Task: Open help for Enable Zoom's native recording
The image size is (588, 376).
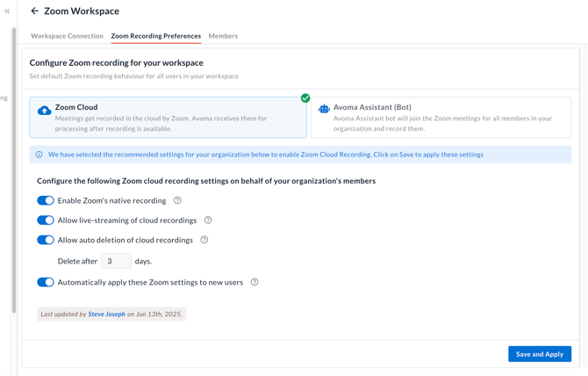Action: click(177, 200)
